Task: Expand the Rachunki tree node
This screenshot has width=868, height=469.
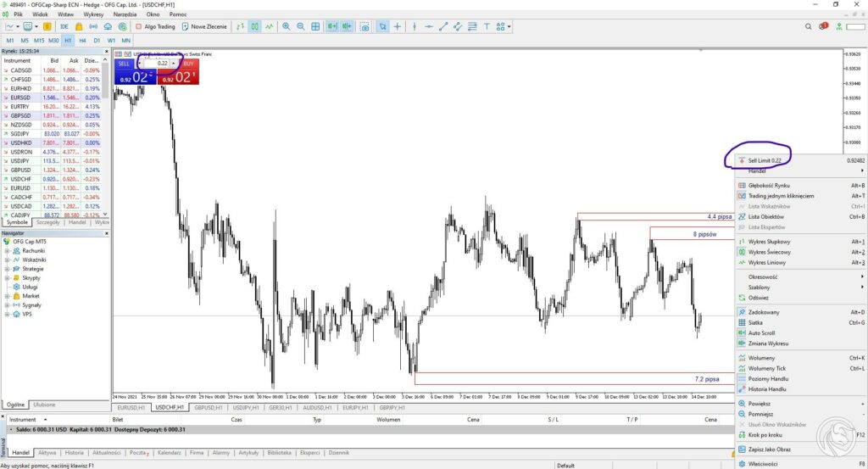Action: 7,251
